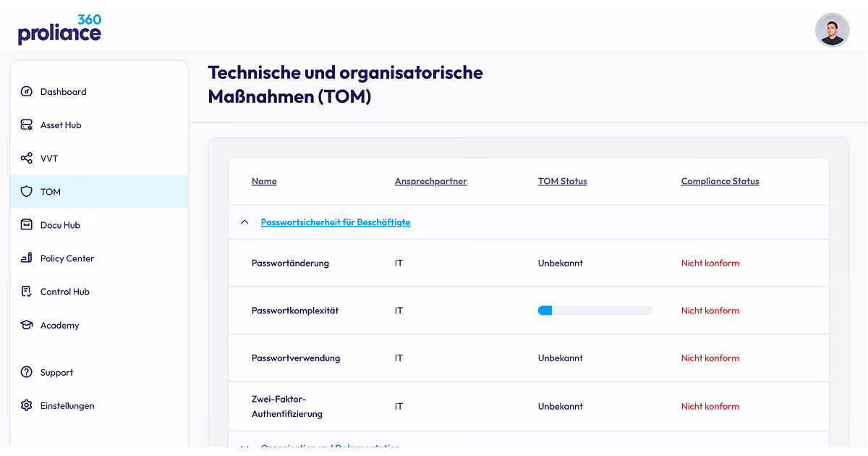The height and width of the screenshot is (456, 868).
Task: Click Nicht konform in Zwei-Faktor-Authentifizierung row
Action: 710,407
